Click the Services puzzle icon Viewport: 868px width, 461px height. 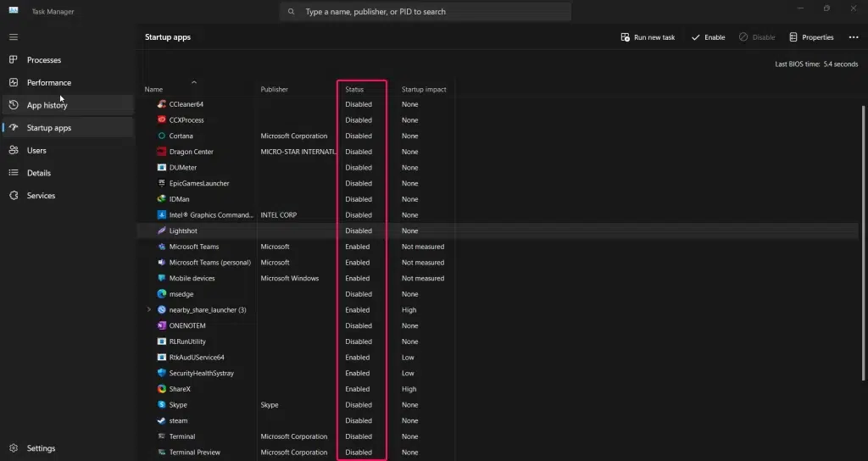(x=14, y=196)
